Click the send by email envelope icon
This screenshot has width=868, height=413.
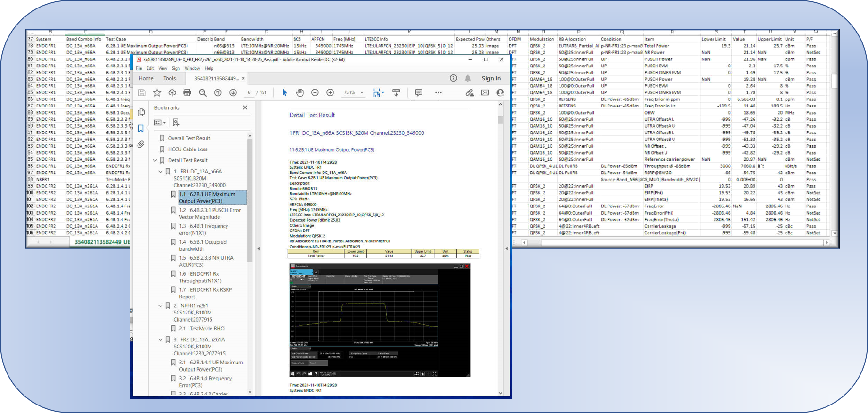point(485,93)
